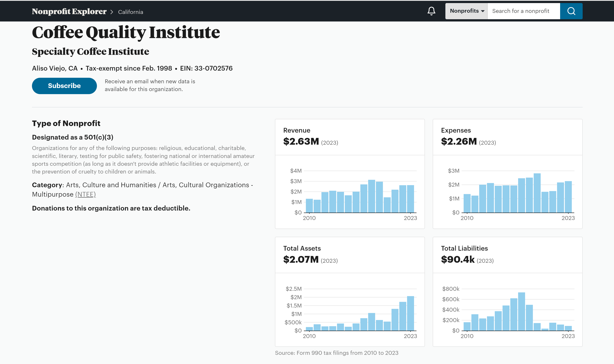The width and height of the screenshot is (614, 364).
Task: Click the $800k axis label in Liabilities chart
Action: 451,289
